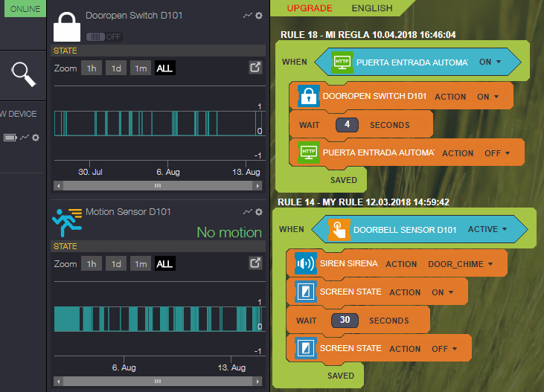Set Motion Sensor graph zoom to 1d
This screenshot has width=544, height=392.
click(116, 264)
